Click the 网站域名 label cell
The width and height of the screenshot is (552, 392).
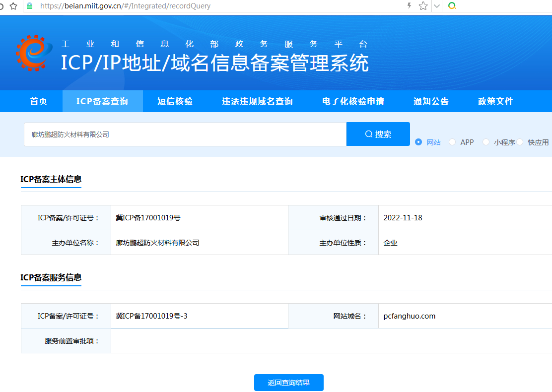pos(334,316)
